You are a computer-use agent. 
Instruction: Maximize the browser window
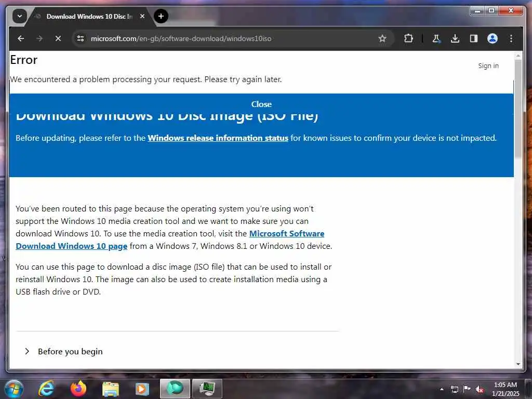(491, 11)
